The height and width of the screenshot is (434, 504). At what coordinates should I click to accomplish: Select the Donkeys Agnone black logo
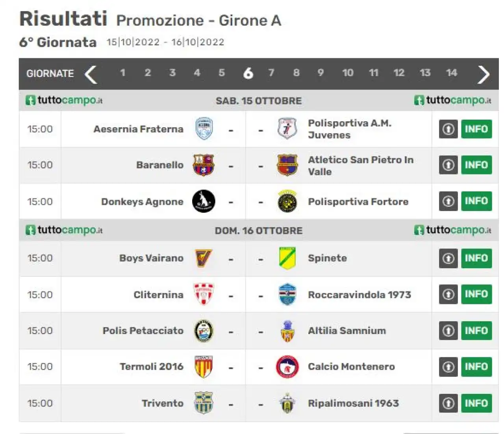point(204,201)
